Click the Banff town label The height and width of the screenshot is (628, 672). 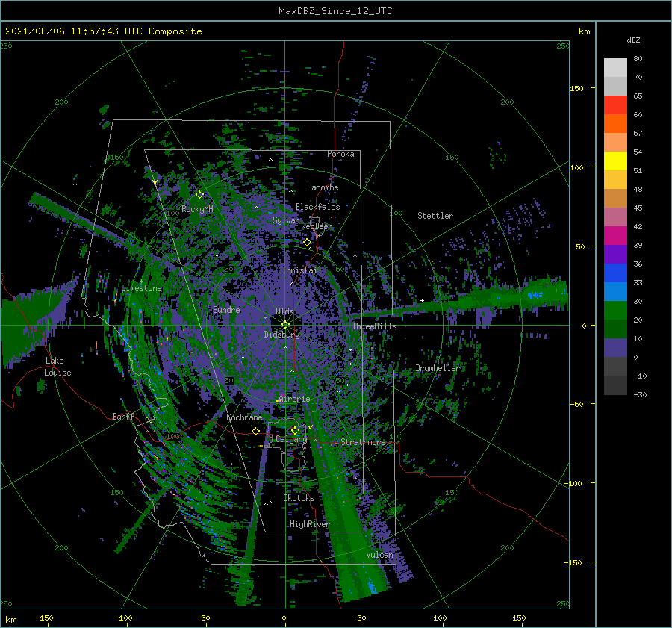pyautogui.click(x=123, y=416)
